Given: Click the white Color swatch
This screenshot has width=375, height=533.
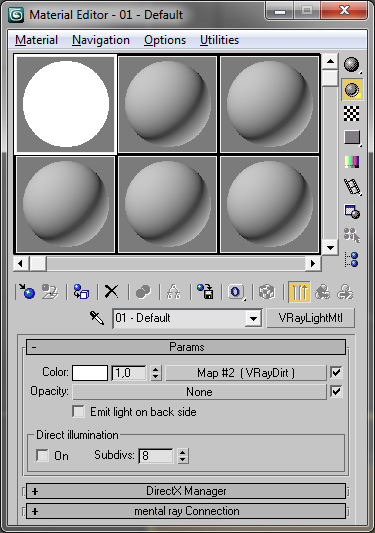Looking at the screenshot, I should click(90, 373).
